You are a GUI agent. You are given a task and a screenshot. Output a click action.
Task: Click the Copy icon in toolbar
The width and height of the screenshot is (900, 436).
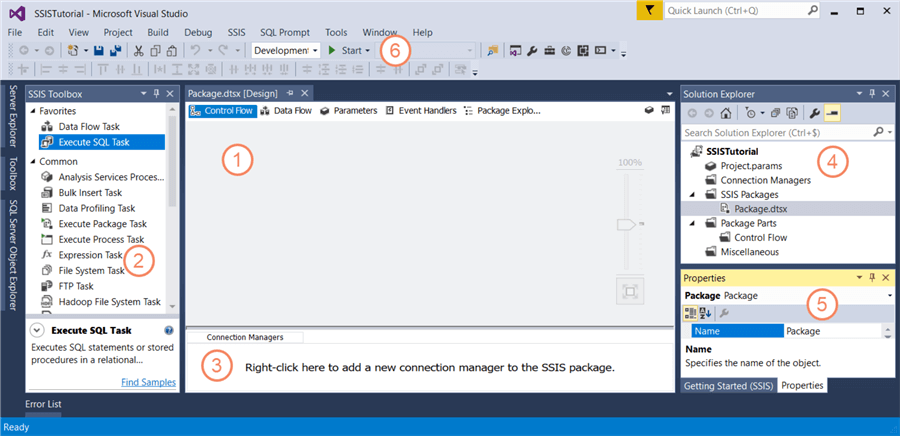[x=155, y=50]
